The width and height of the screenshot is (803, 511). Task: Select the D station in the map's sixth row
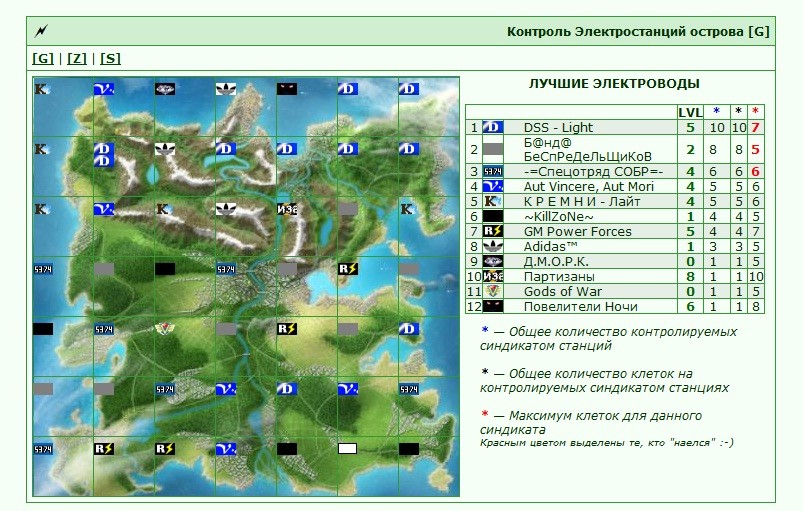point(287,389)
